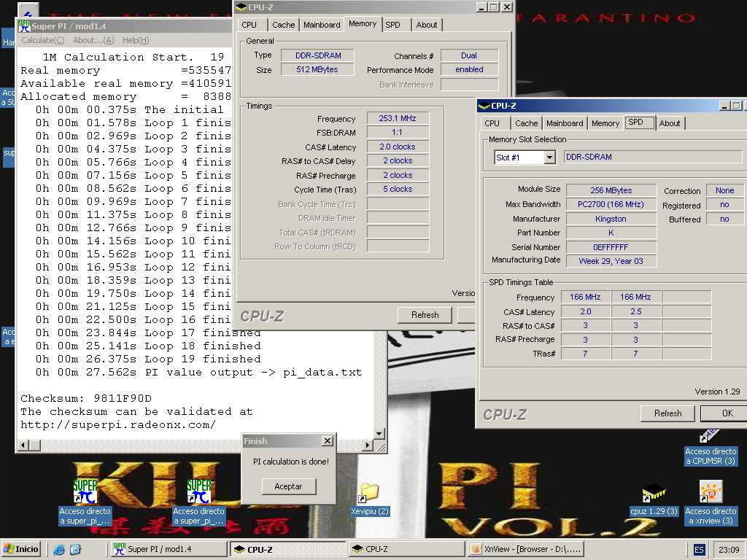Click the Kingston manufacturer field
Image resolution: width=747 pixels, height=560 pixels.
[x=611, y=219]
